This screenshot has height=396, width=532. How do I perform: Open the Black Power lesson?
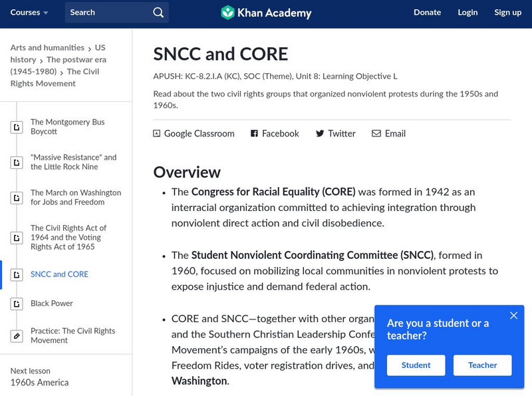point(52,303)
